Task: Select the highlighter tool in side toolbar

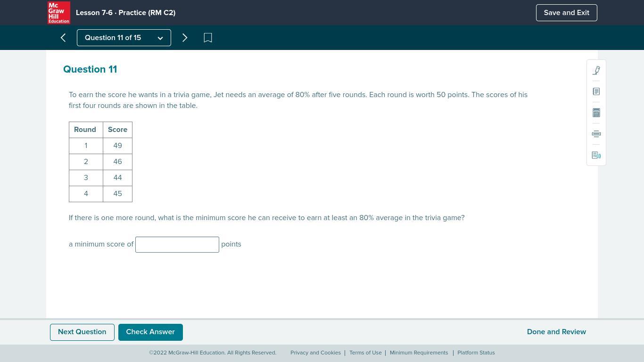Action: [596, 71]
